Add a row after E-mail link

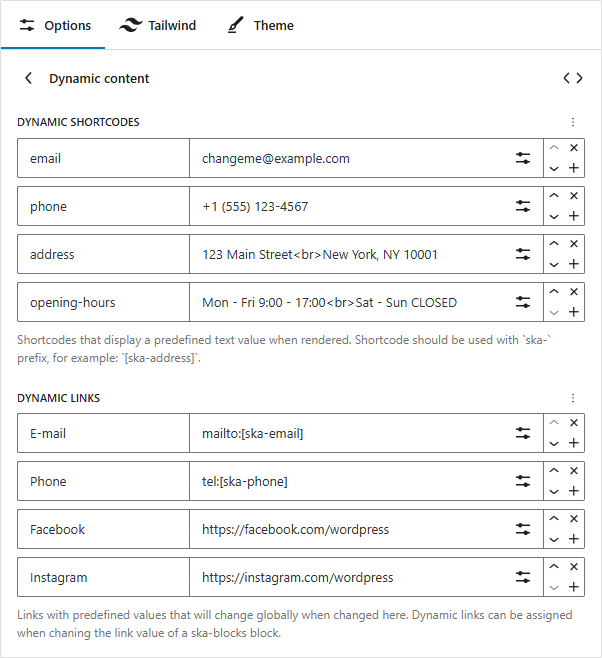(574, 443)
